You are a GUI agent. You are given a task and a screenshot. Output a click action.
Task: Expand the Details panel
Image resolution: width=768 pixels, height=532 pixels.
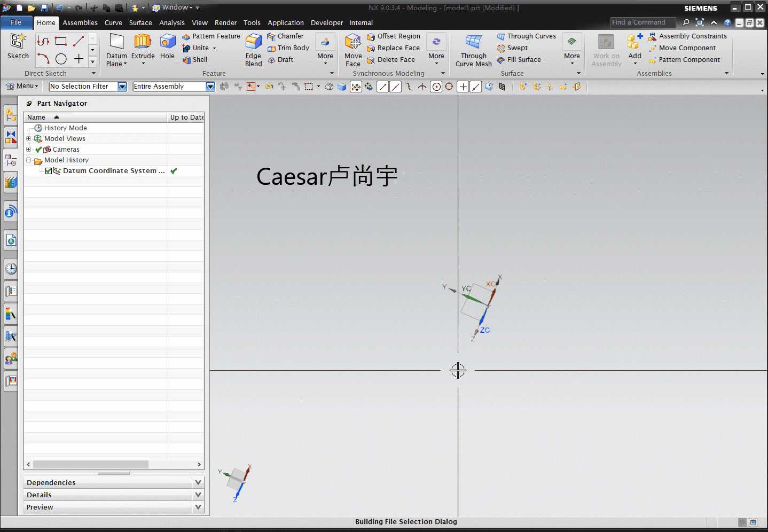[x=198, y=495]
